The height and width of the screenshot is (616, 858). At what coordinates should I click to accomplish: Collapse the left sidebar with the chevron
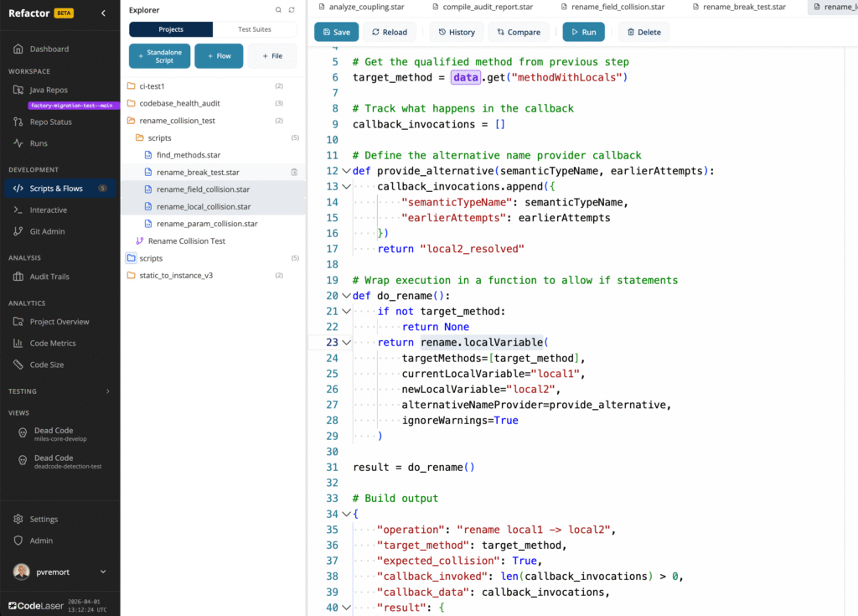103,13
